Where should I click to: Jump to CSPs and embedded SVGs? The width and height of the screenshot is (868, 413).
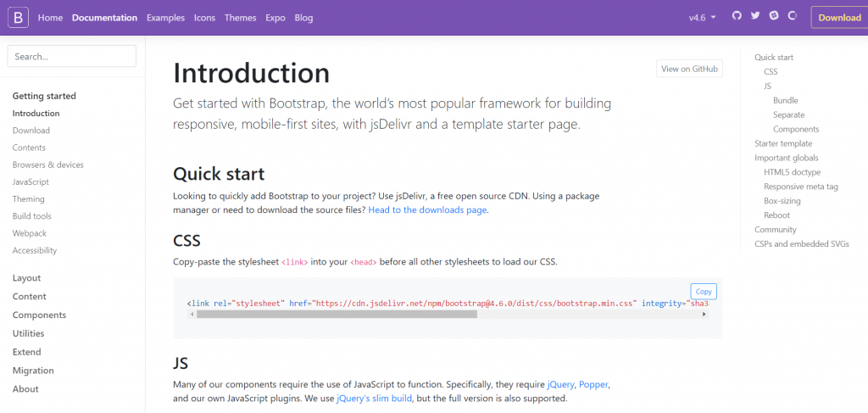pos(802,244)
